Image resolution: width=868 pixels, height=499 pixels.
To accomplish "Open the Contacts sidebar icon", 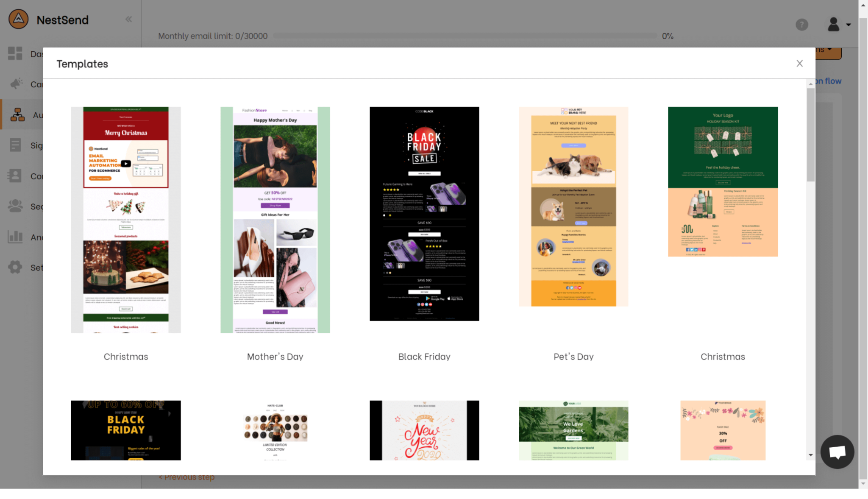I will pyautogui.click(x=15, y=176).
